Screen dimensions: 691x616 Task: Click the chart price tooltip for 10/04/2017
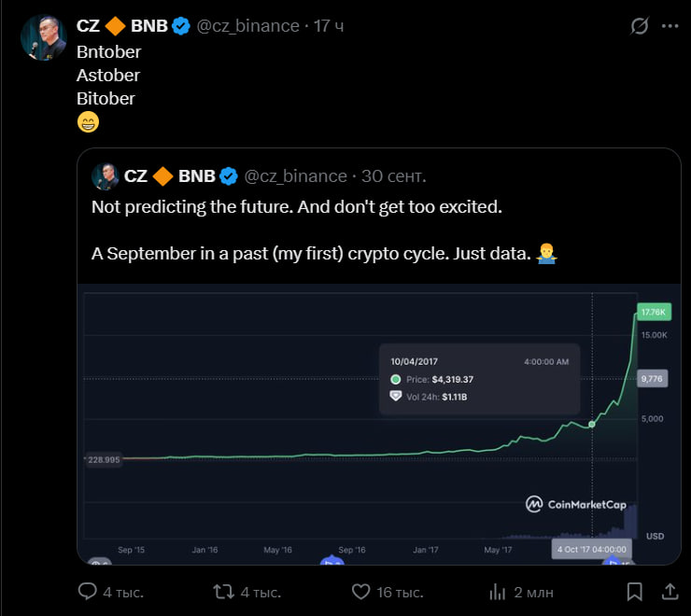[480, 379]
